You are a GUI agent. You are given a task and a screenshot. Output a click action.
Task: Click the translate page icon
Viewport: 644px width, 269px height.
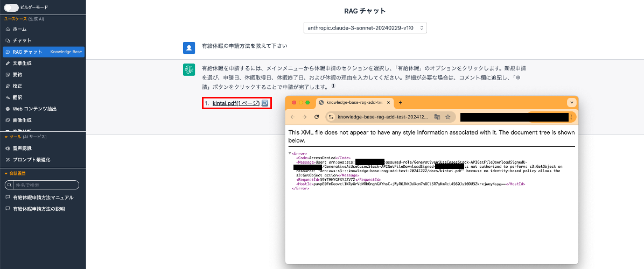click(x=437, y=117)
